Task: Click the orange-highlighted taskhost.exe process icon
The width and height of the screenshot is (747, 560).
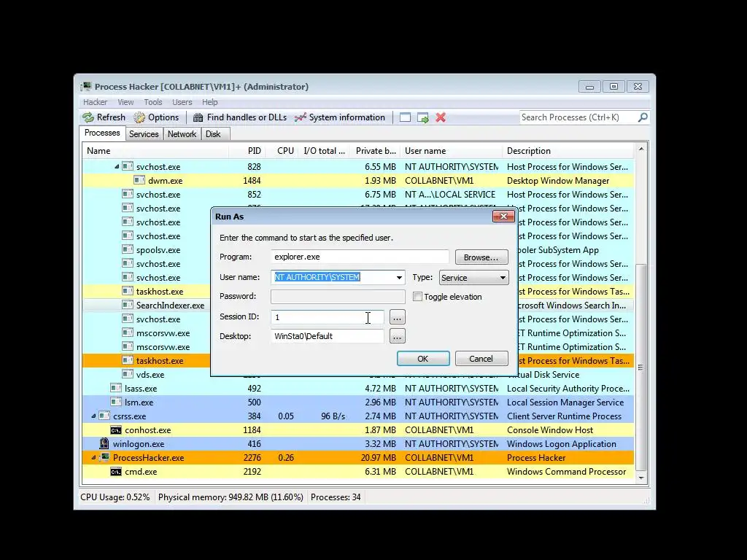Action: pyautogui.click(x=127, y=360)
